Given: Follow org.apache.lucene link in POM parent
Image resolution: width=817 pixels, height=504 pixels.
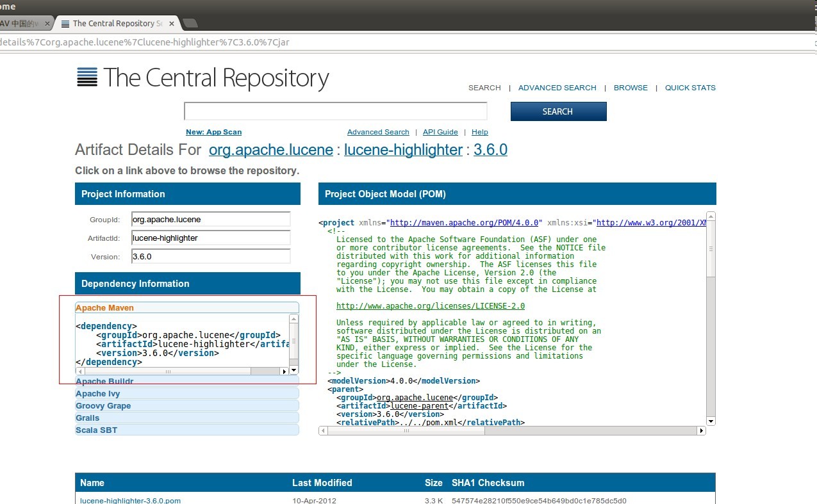Looking at the screenshot, I should click(415, 398).
